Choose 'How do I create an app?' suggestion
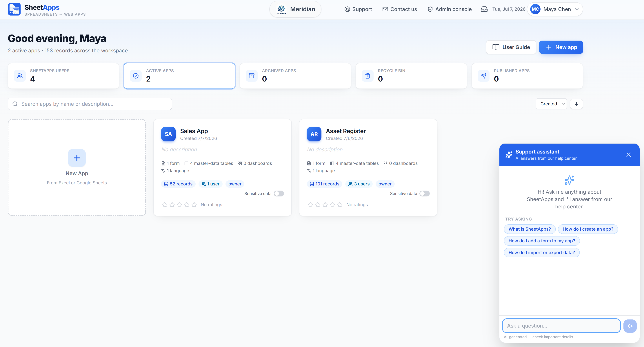Screen dimensions: 644x347 pos(588,229)
